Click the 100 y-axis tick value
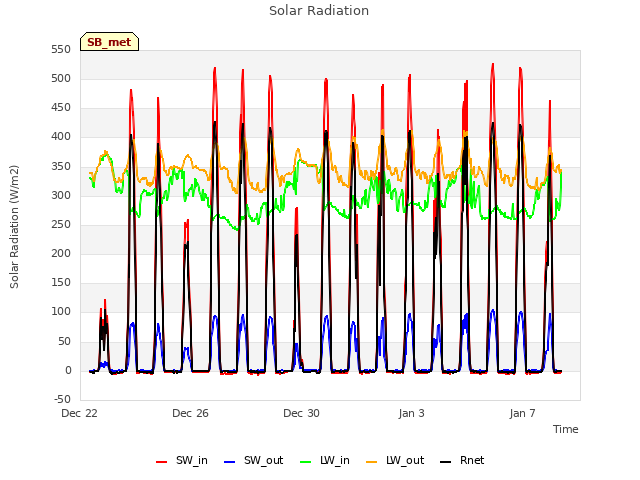Viewport: 640px width, 480px height. [61, 311]
